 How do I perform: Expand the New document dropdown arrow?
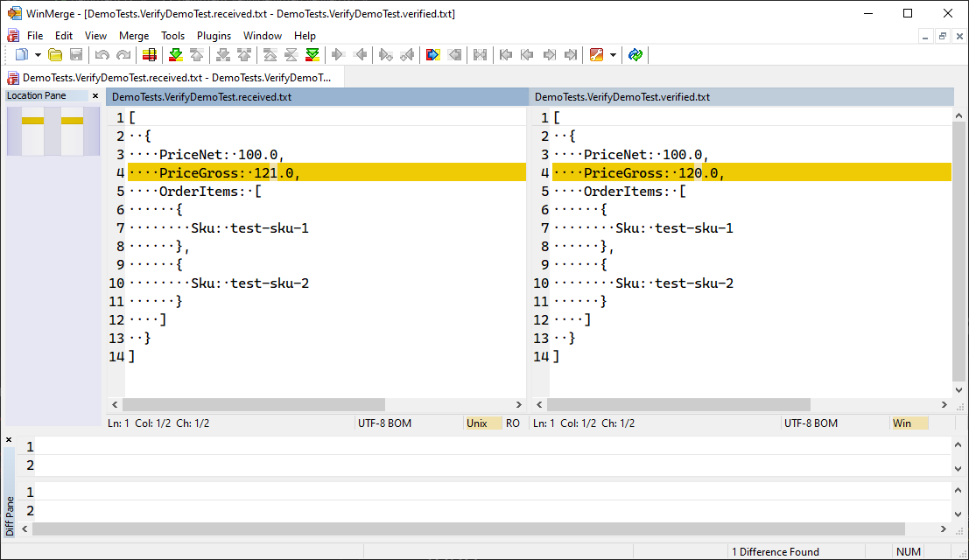pyautogui.click(x=38, y=55)
